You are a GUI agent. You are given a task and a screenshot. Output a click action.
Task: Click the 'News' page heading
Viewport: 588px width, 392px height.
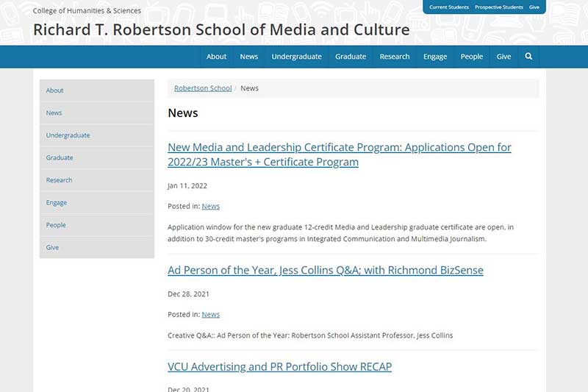coord(183,113)
